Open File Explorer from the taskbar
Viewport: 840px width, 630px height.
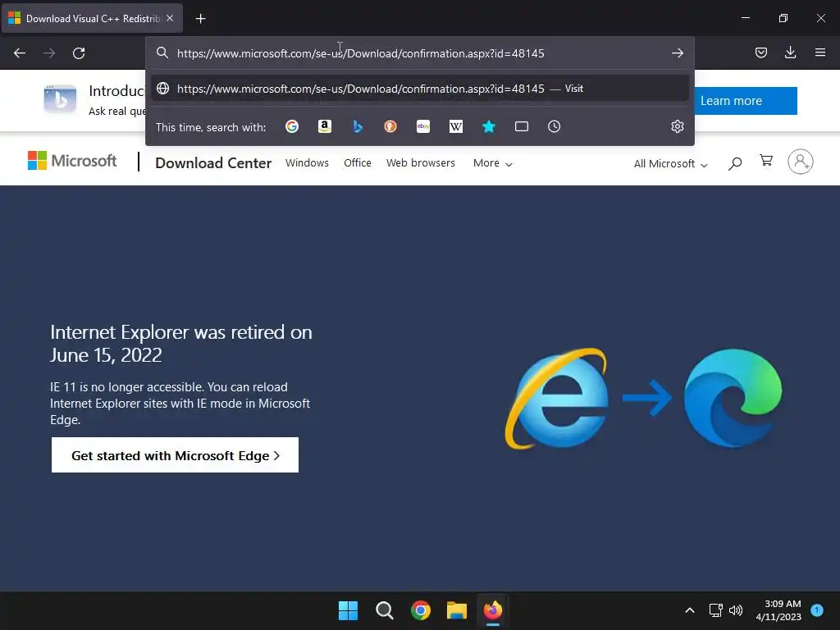[x=457, y=610]
